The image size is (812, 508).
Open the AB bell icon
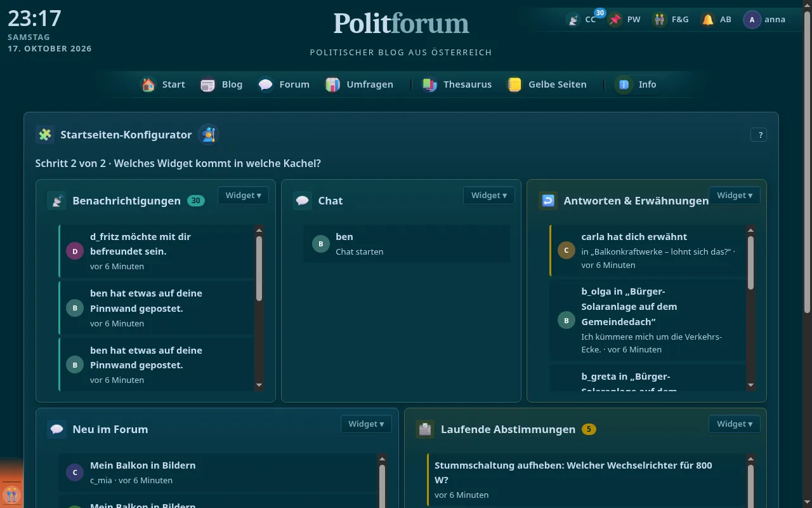pos(708,20)
